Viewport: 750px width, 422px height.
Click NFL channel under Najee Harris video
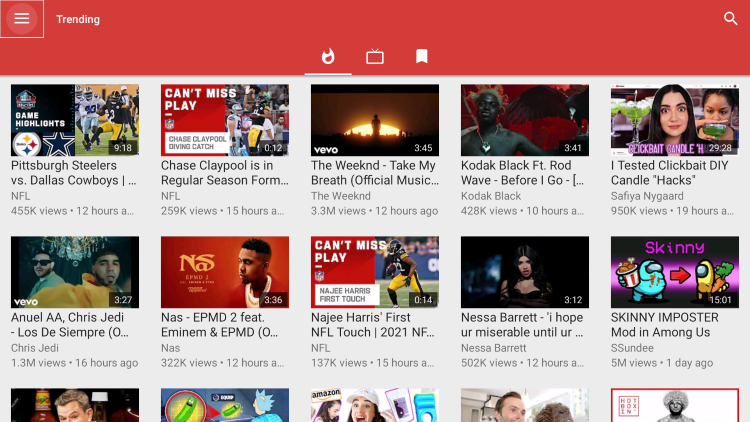(x=320, y=348)
